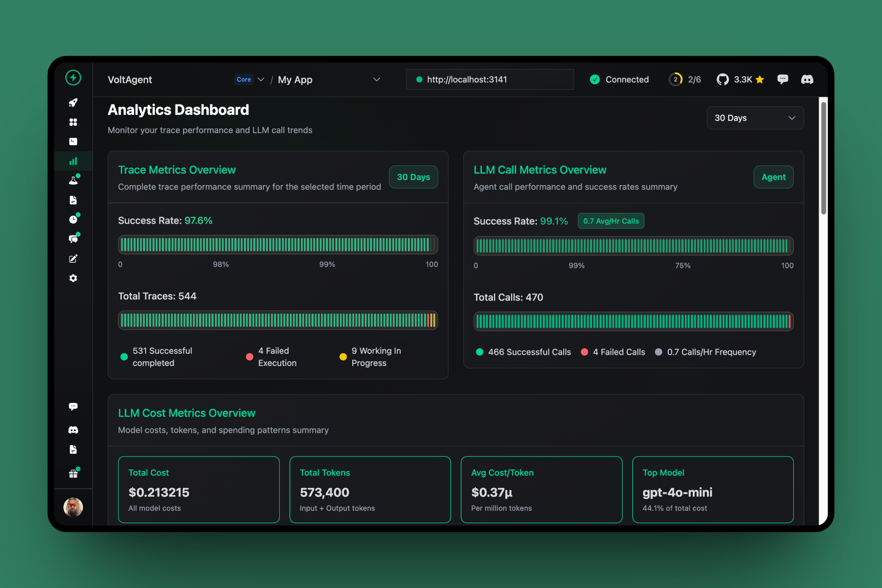Click the 30 Days badge in Trace Metrics
882x588 pixels.
point(413,177)
